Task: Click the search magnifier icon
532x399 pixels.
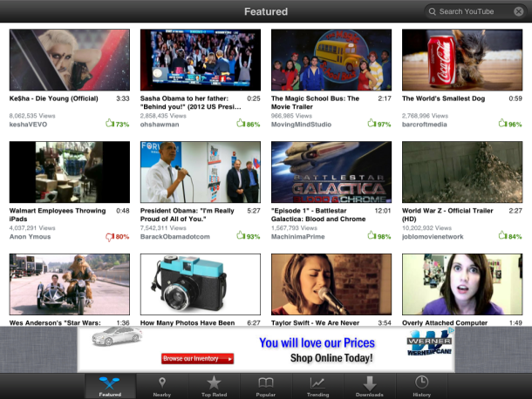Action: pos(432,11)
